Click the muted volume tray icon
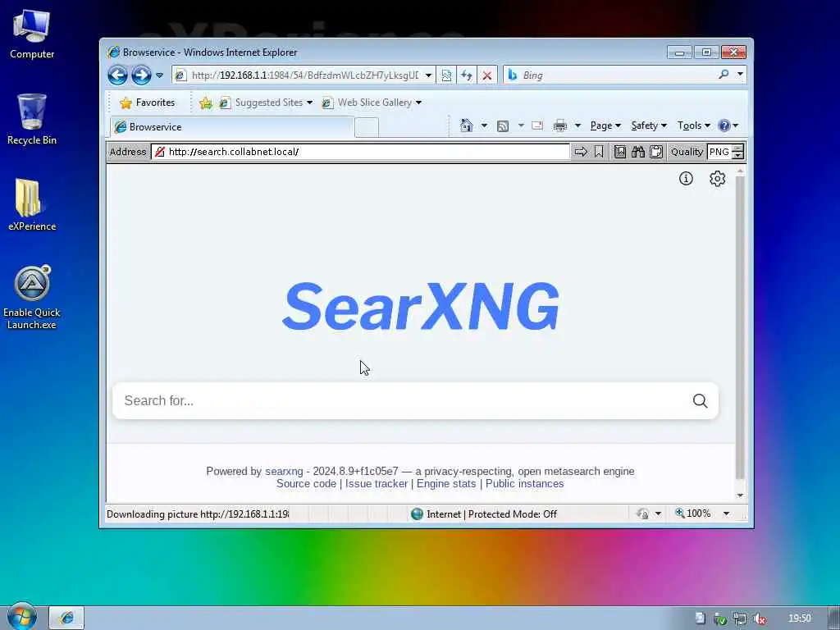Viewport: 840px width, 630px height. (759, 619)
